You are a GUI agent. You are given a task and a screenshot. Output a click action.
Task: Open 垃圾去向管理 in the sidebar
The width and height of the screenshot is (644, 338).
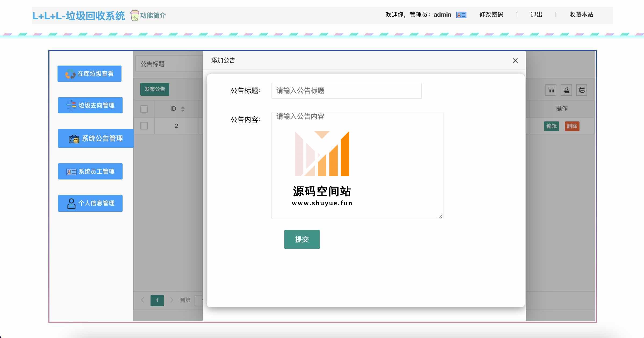[x=90, y=105]
